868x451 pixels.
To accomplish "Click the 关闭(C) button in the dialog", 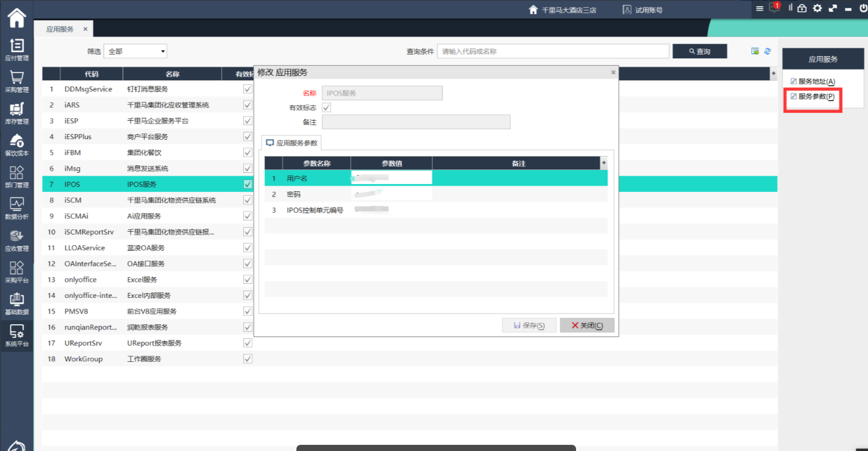I will click(x=587, y=325).
